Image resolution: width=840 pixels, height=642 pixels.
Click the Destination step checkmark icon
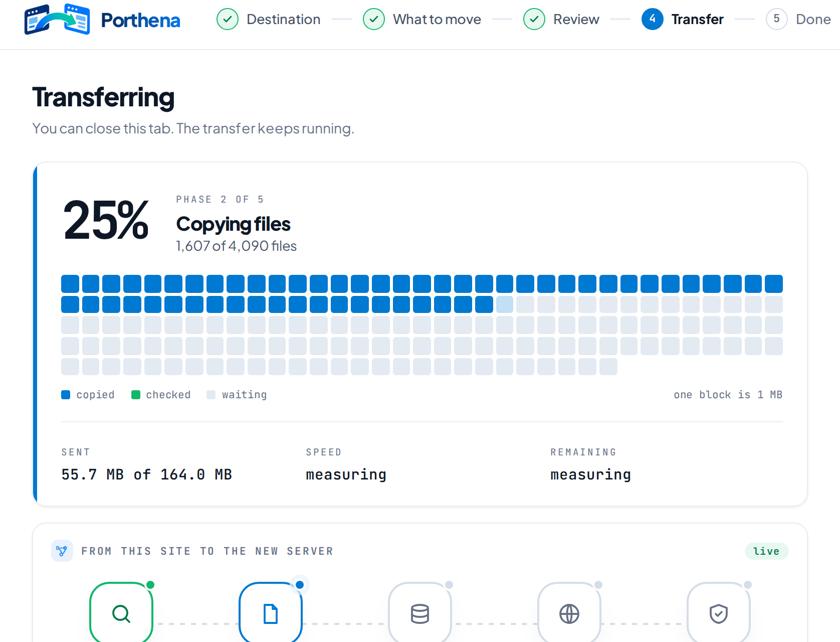pyautogui.click(x=228, y=19)
